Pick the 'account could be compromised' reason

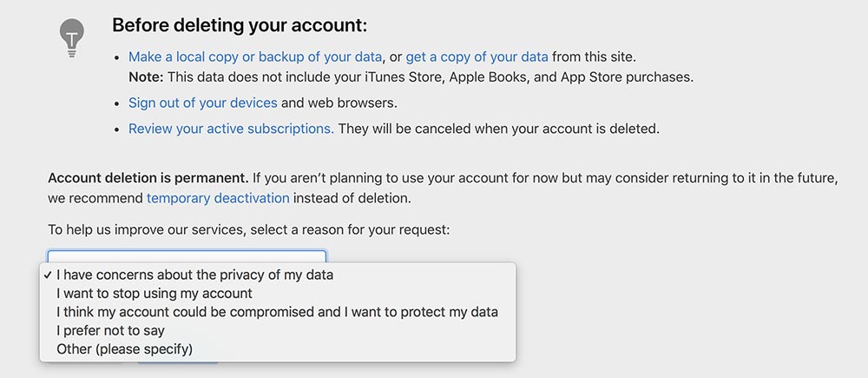click(x=278, y=312)
